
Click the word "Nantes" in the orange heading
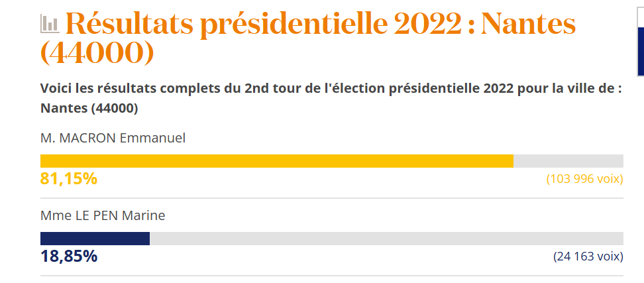(x=527, y=25)
